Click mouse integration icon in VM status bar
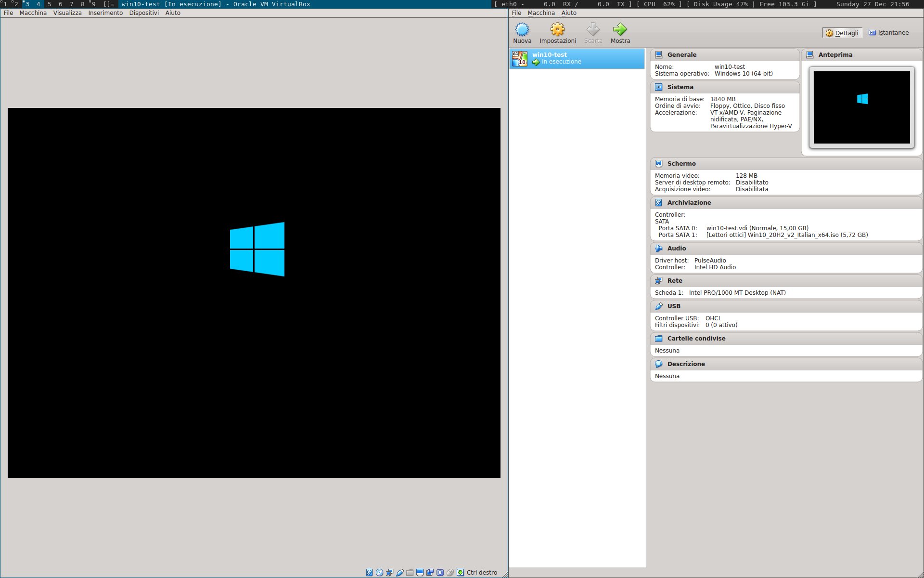Image resolution: width=924 pixels, height=578 pixels. (450, 573)
